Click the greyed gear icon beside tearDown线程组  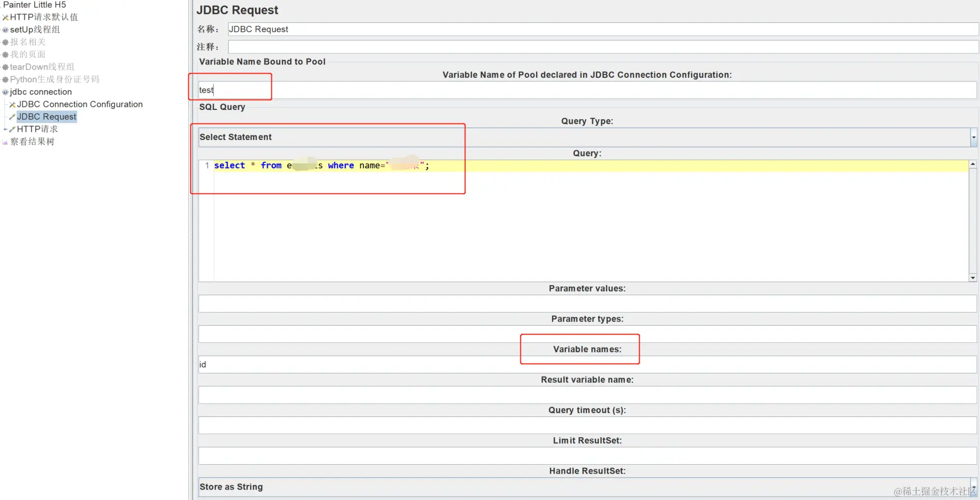pyautogui.click(x=6, y=67)
